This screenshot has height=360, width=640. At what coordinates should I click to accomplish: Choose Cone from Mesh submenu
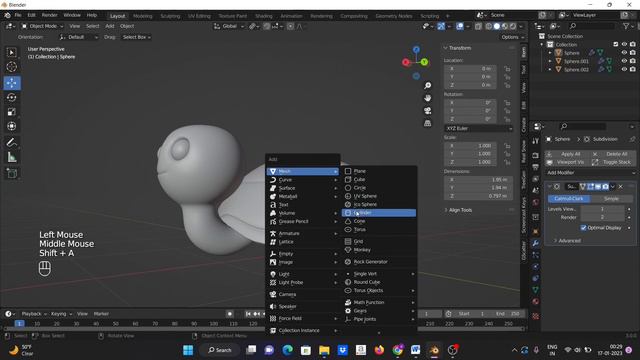[379, 221]
